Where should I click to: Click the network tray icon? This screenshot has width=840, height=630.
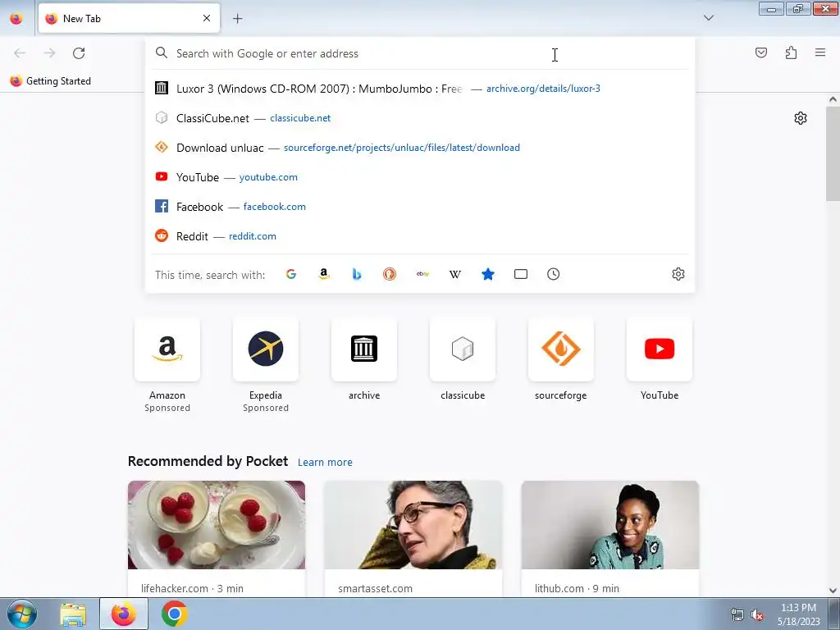click(737, 615)
